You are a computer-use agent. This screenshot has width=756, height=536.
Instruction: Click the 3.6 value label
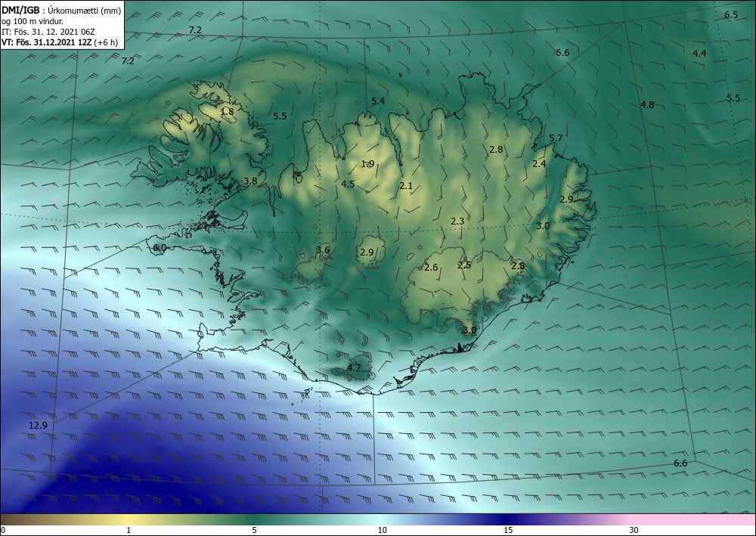[x=323, y=249]
